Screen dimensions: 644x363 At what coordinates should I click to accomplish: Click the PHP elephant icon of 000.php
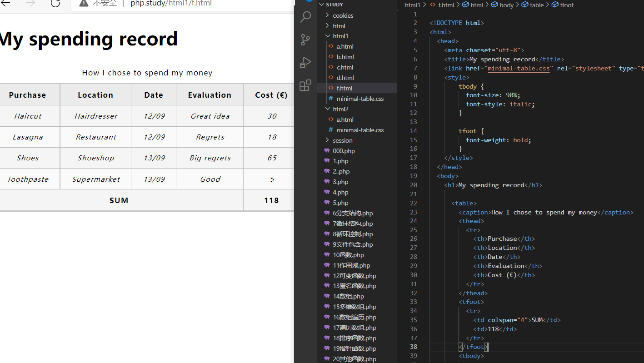[x=327, y=151]
